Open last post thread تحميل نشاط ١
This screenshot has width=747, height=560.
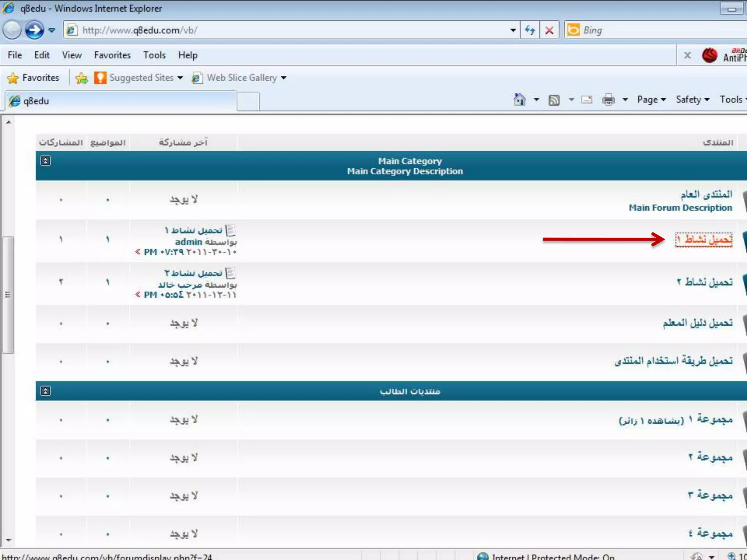click(x=193, y=230)
